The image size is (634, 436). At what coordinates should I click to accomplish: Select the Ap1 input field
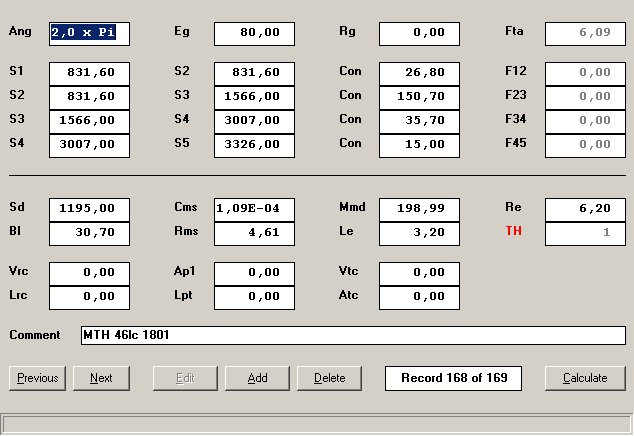[x=254, y=273]
